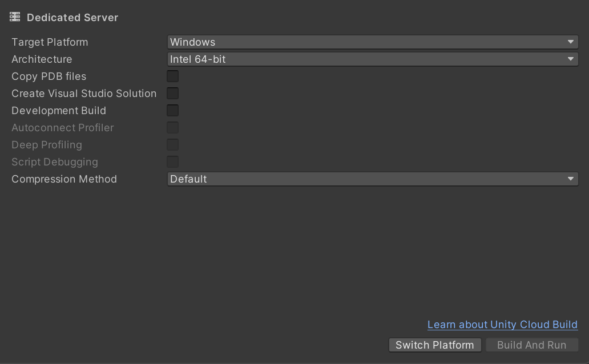Click the Development Build label
The height and width of the screenshot is (364, 589).
(x=59, y=111)
